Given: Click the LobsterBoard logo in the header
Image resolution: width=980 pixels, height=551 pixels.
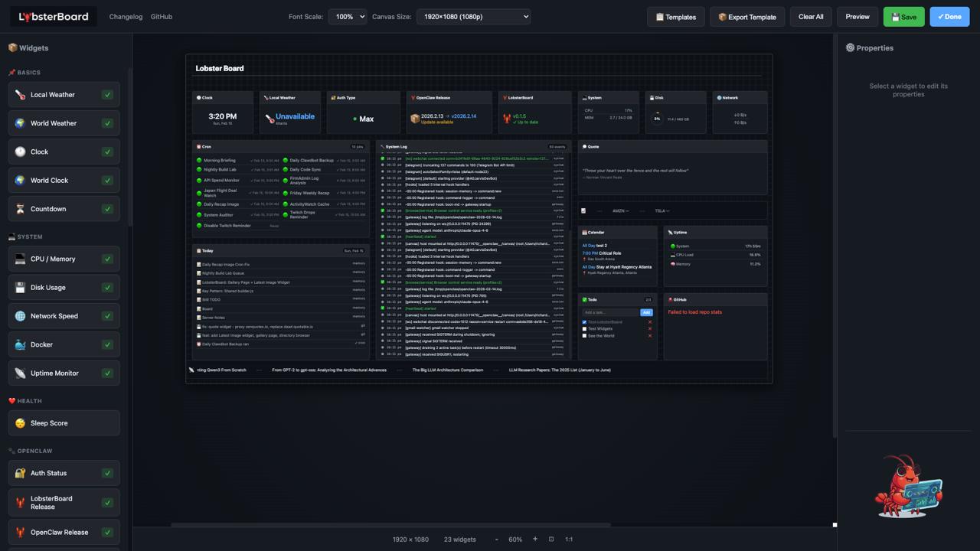Looking at the screenshot, I should 52,16.
